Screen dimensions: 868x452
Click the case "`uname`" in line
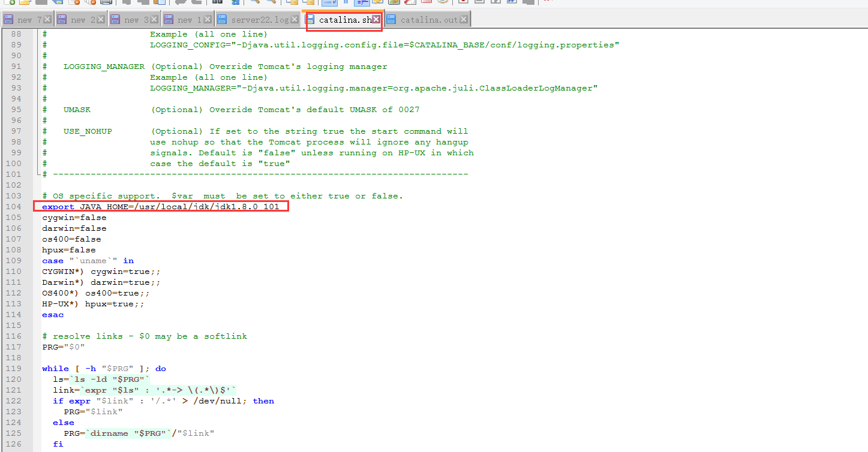(x=88, y=261)
